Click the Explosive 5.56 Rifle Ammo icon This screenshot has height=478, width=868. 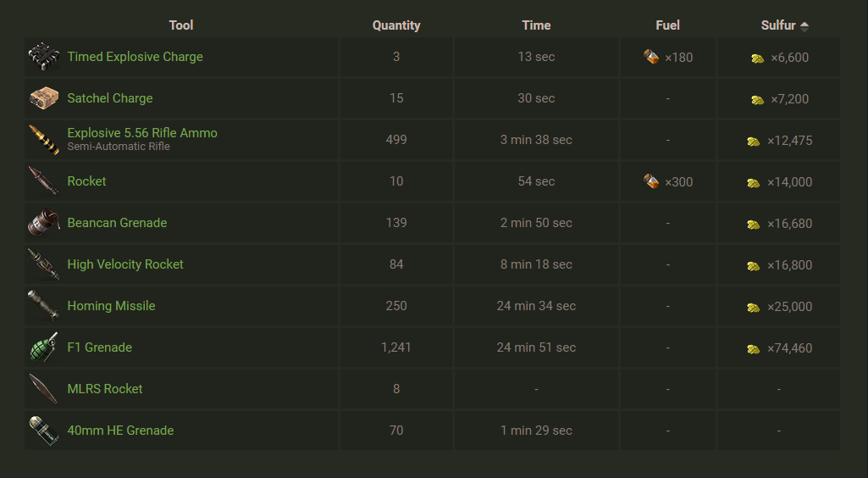[x=43, y=140]
